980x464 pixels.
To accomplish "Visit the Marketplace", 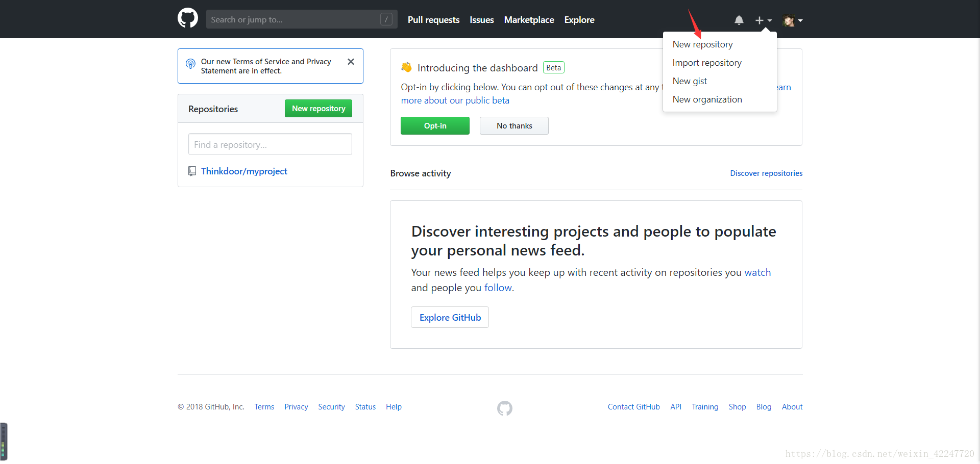I will click(x=529, y=20).
